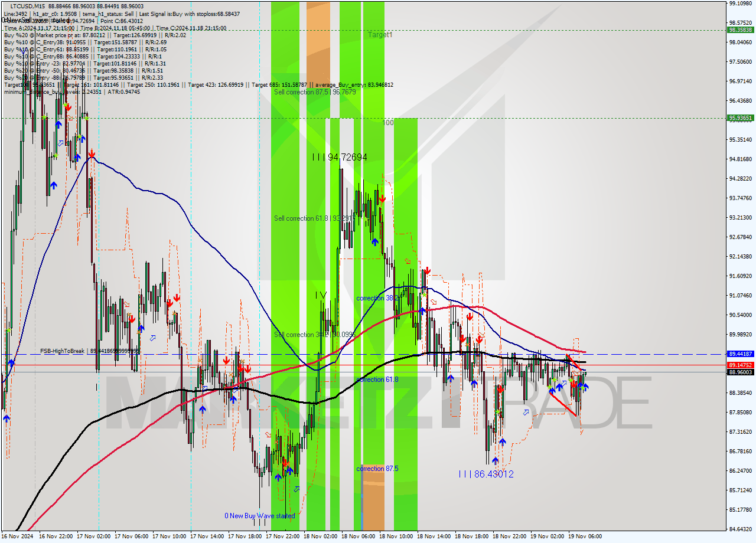
Task: Select the 'I I I 94.72694' wave label
Action: [x=340, y=157]
